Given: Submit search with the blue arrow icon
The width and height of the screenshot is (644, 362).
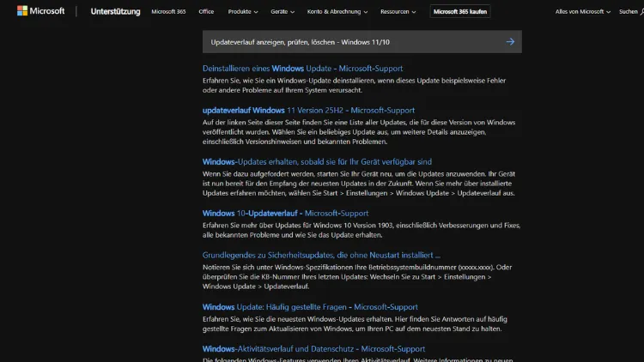Looking at the screenshot, I should (x=510, y=41).
